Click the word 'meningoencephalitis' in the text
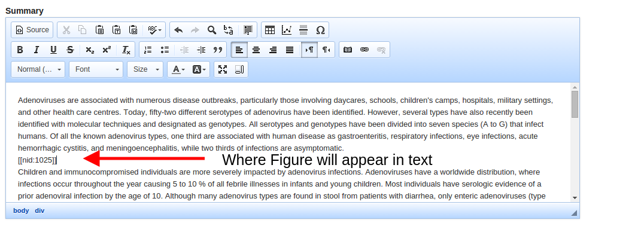The width and height of the screenshot is (644, 235). click(x=141, y=148)
